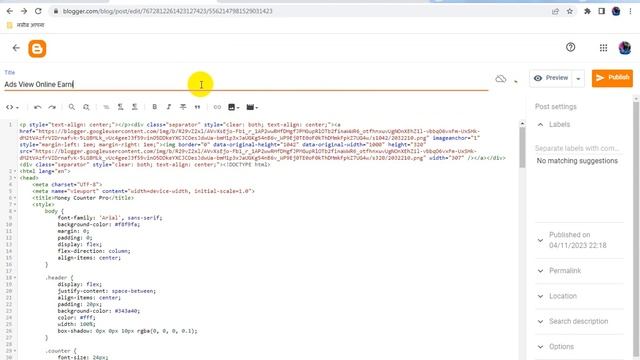Click the code editor vertical scrollbar
640x360 pixels.
pos(522,147)
